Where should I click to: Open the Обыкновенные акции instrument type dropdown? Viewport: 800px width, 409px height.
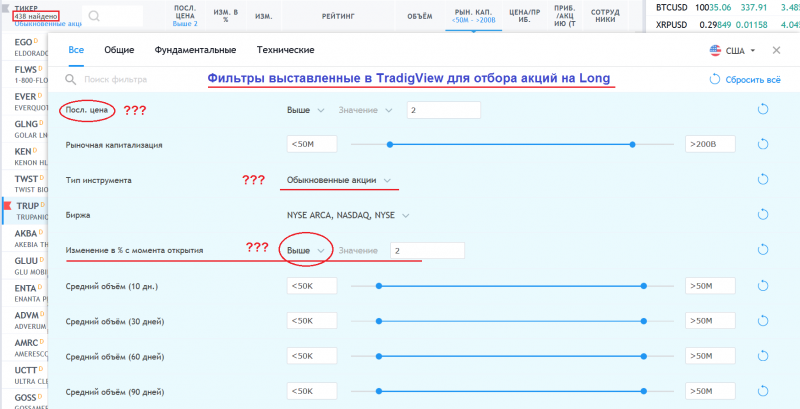pos(339,180)
